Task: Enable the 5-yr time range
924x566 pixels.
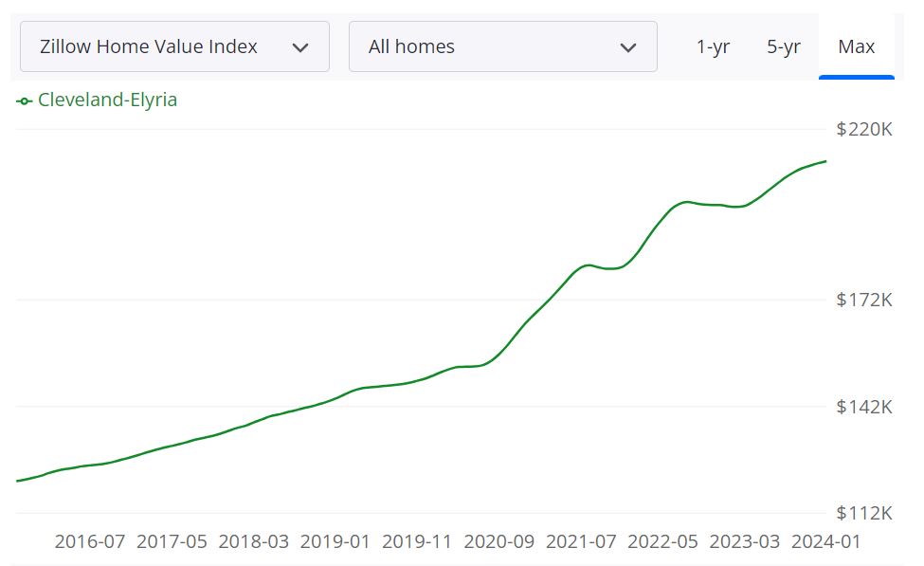Action: [784, 46]
